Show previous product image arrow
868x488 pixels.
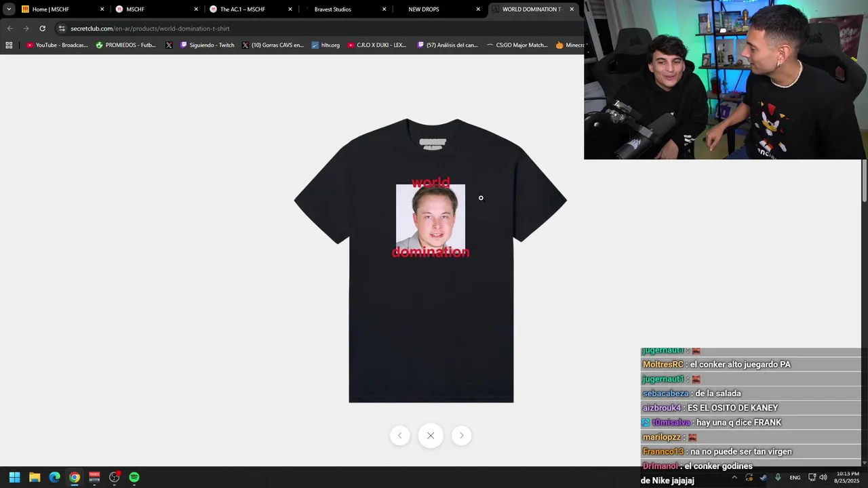pos(400,436)
